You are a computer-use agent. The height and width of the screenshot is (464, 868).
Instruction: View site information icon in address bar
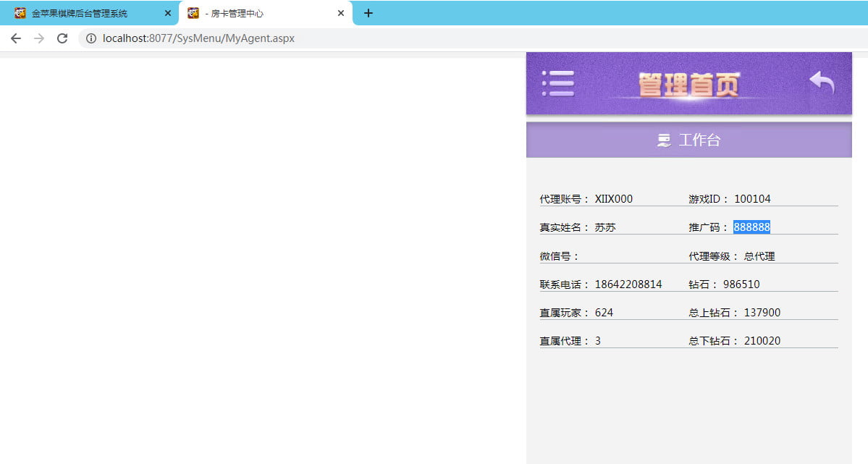click(91, 38)
